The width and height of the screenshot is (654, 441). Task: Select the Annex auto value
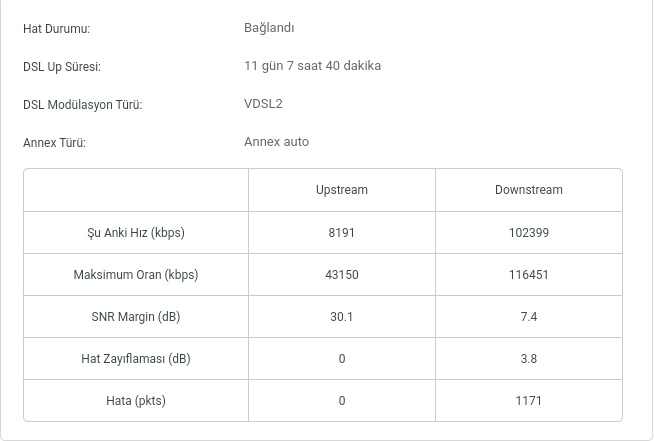click(x=277, y=142)
